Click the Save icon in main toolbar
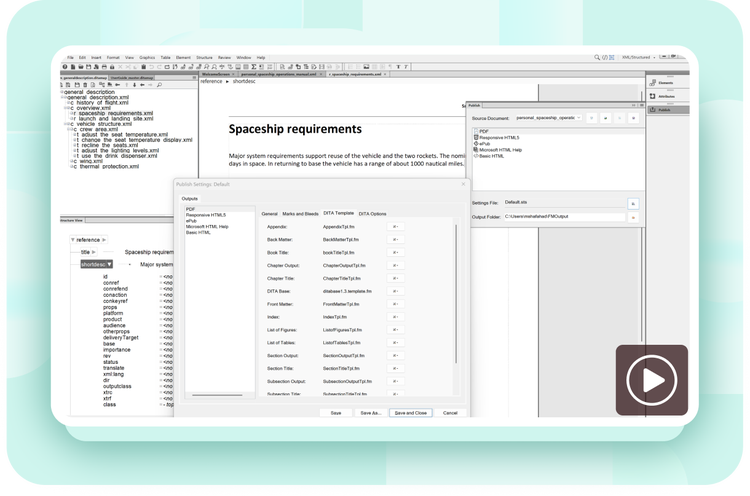 tap(88, 67)
